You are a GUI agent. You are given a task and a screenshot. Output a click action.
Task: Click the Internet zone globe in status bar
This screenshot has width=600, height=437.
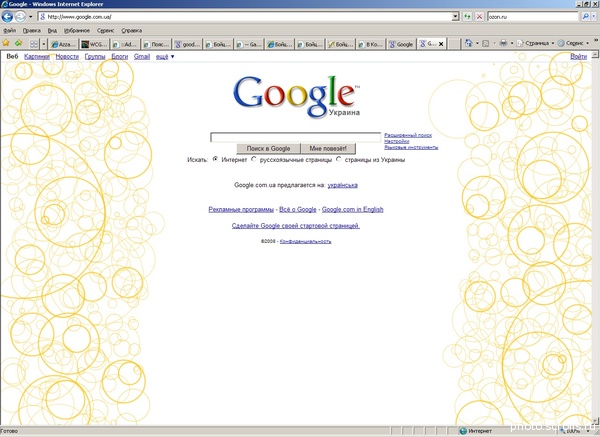point(463,431)
